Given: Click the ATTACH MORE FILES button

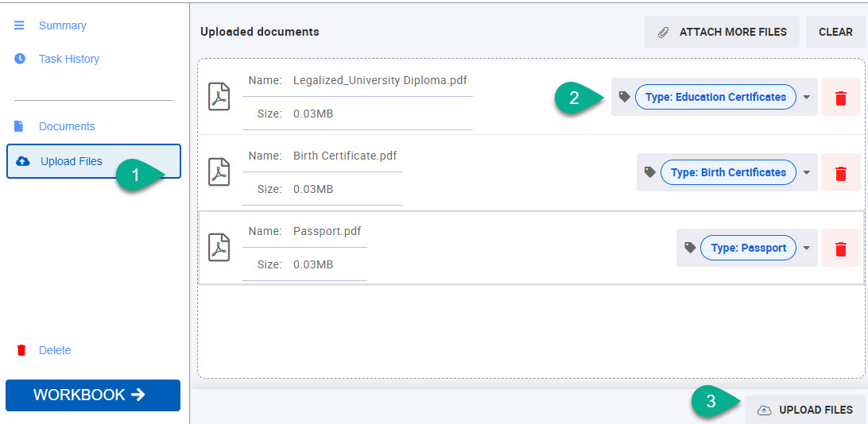Looking at the screenshot, I should click(722, 32).
